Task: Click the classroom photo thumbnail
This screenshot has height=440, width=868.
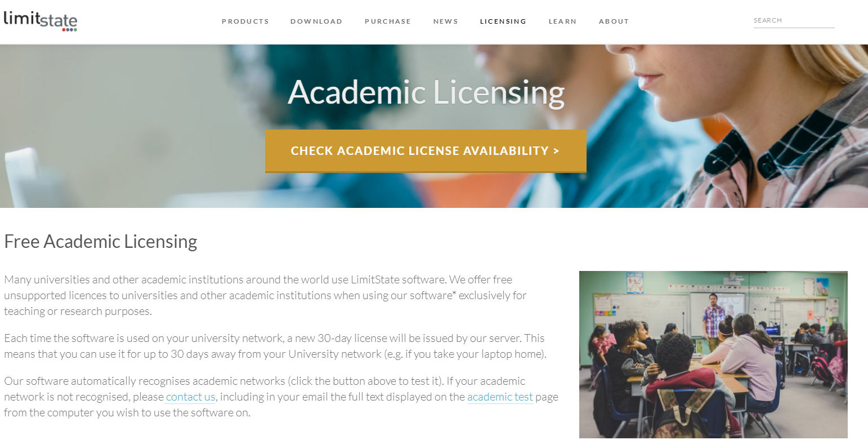Action: [713, 355]
